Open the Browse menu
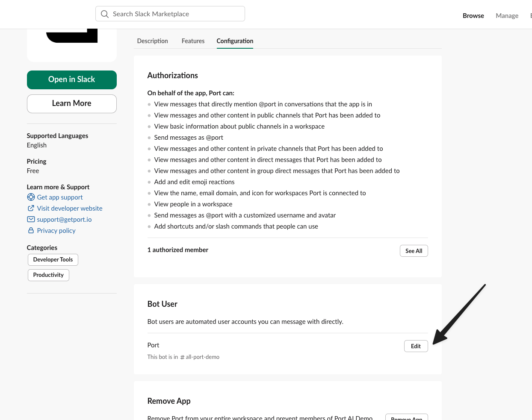The height and width of the screenshot is (420, 532). pos(473,15)
